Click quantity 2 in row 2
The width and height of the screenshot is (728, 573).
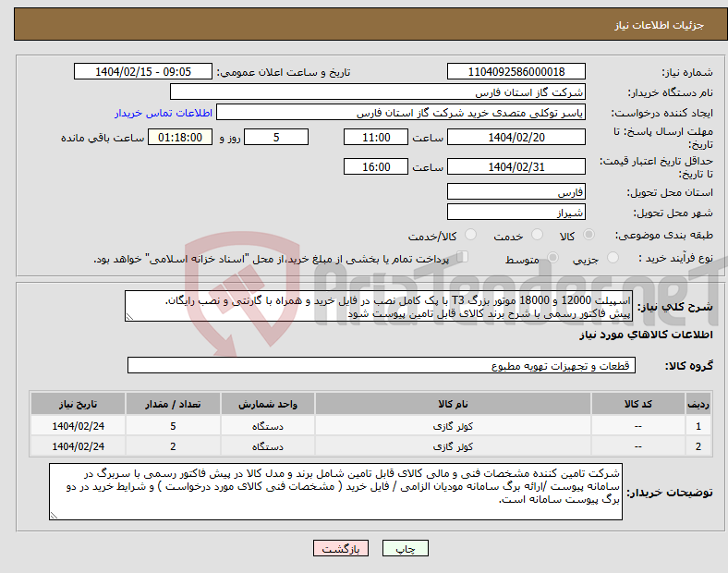pos(173,446)
